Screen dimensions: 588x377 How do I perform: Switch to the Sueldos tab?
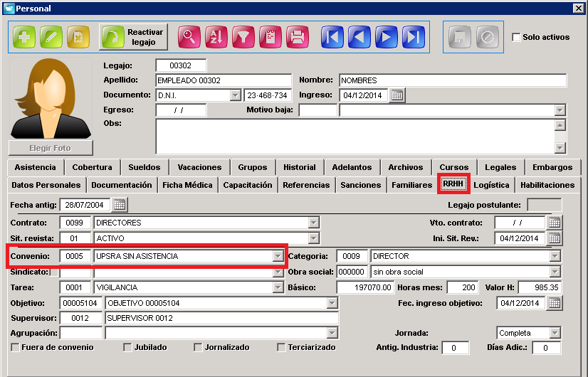pos(145,167)
